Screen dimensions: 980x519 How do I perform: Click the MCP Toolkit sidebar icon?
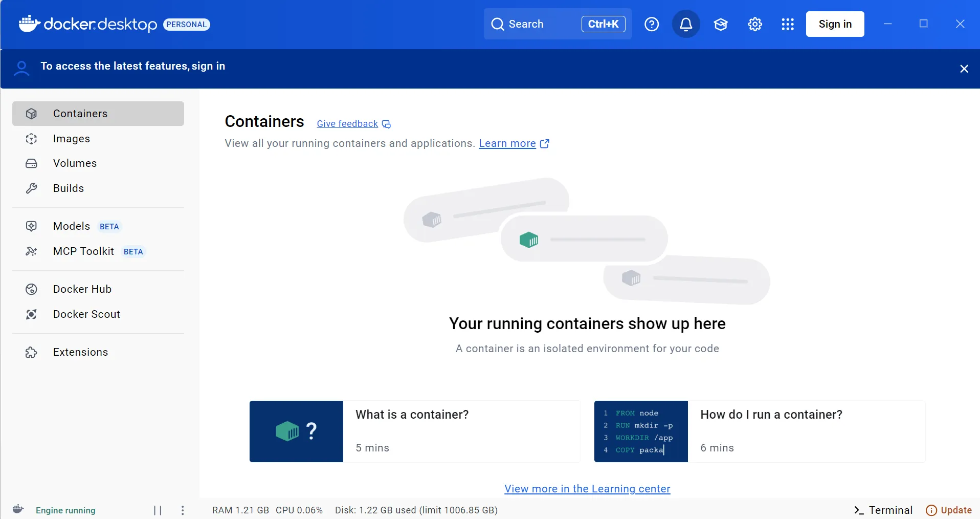coord(31,251)
